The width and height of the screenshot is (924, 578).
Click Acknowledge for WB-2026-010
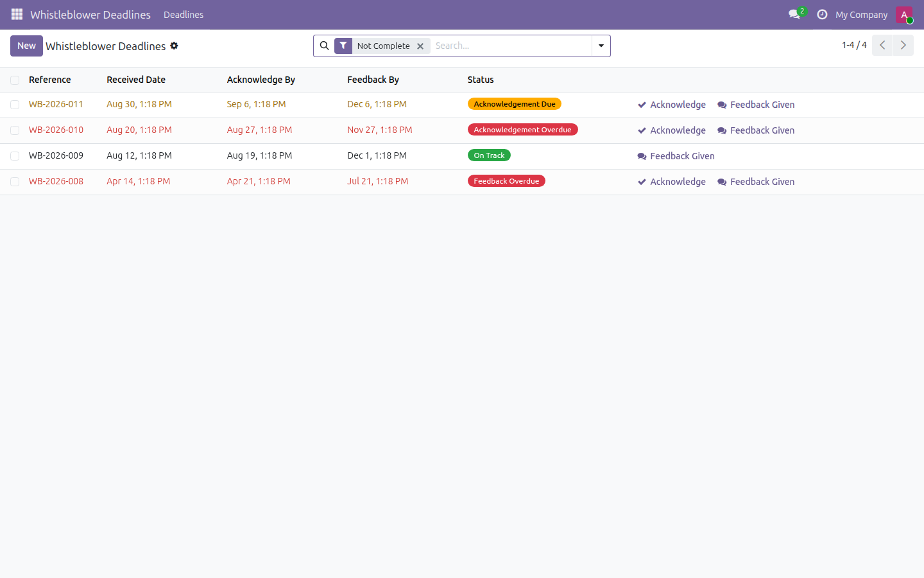[x=672, y=130]
